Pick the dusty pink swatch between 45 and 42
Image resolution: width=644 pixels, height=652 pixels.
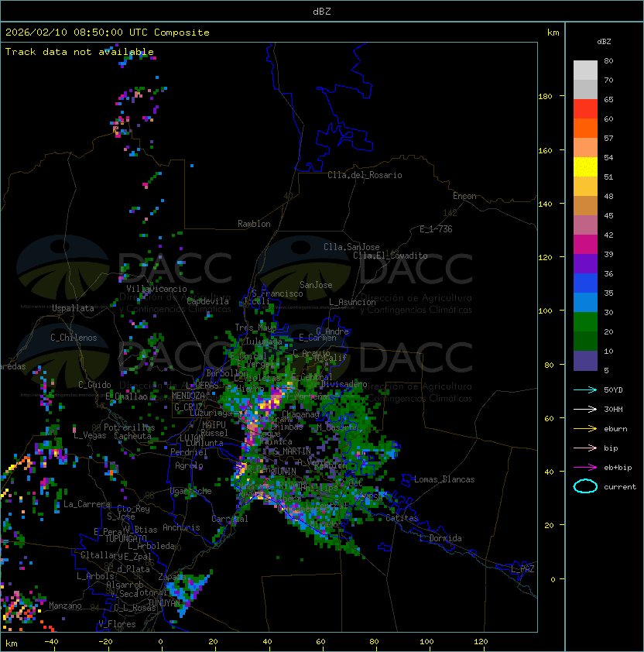585,225
